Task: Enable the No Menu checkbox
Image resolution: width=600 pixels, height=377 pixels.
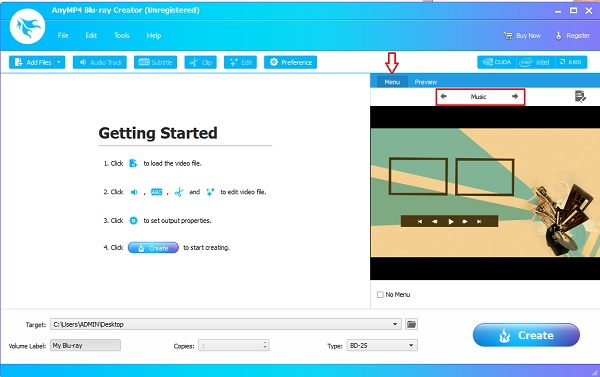Action: (x=380, y=294)
